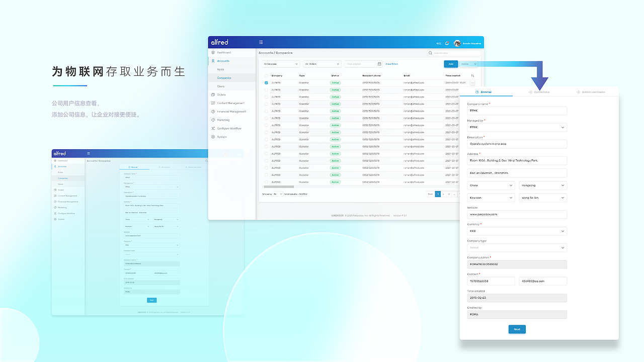Open the Company type Select dropdown
Image resolution: width=644 pixels, height=362 pixels.
tap(517, 247)
